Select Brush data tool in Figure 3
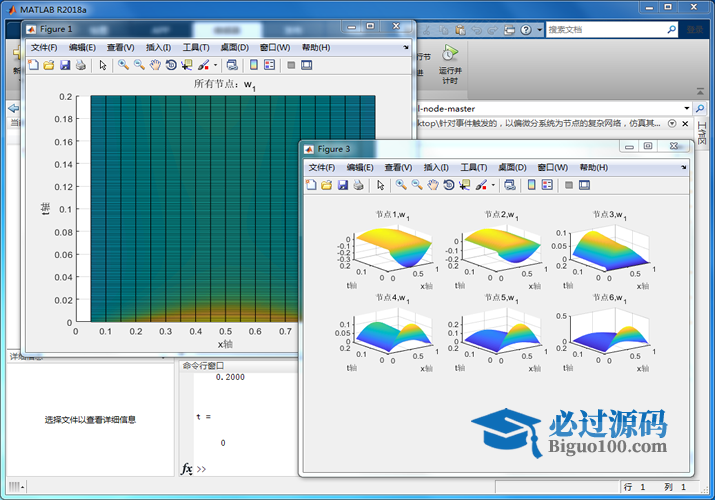The width and height of the screenshot is (715, 500). coord(481,185)
